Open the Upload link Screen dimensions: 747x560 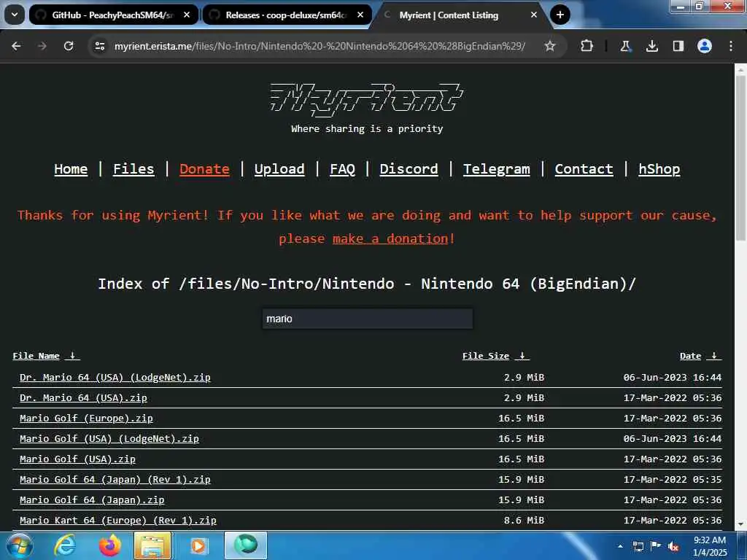coord(279,169)
